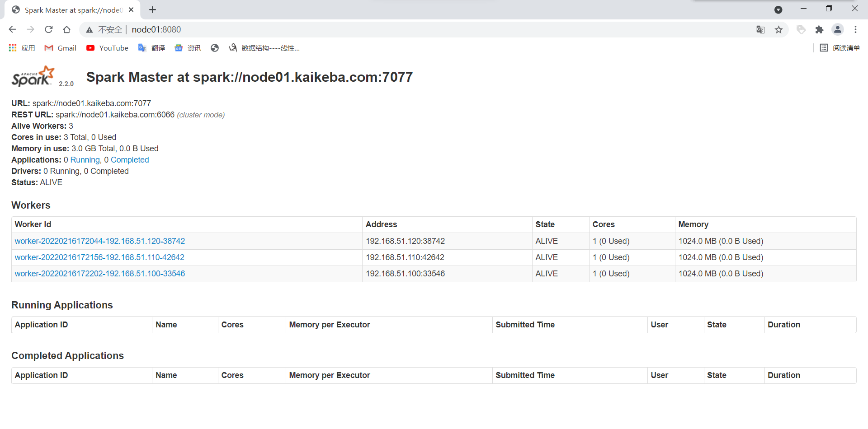This screenshot has height=429, width=868.
Task: Click the Status: ALIVE text
Action: pos(37,182)
